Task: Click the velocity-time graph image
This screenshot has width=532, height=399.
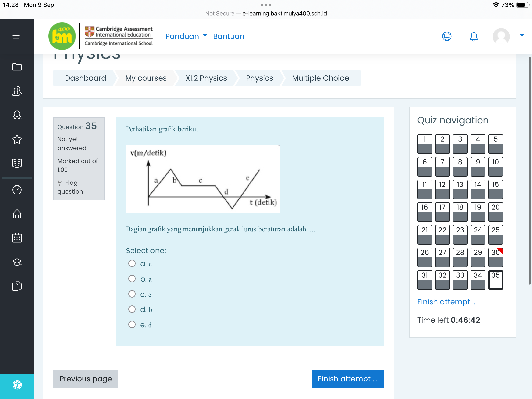Action: [x=202, y=179]
